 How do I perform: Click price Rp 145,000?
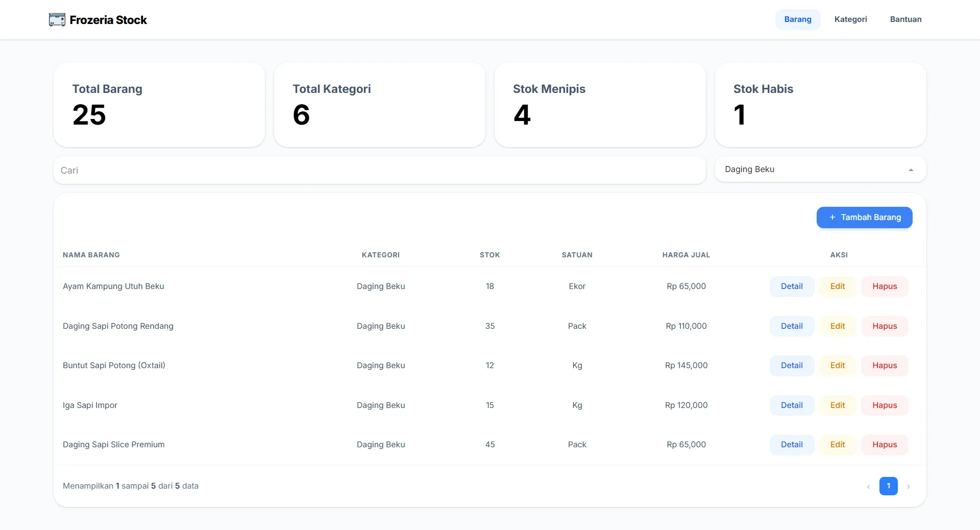click(x=686, y=366)
